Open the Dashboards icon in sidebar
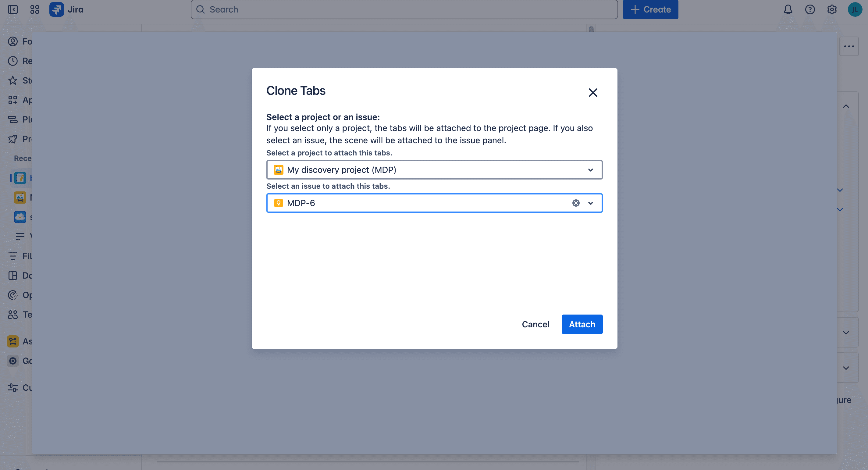This screenshot has height=470, width=868. pos(13,275)
